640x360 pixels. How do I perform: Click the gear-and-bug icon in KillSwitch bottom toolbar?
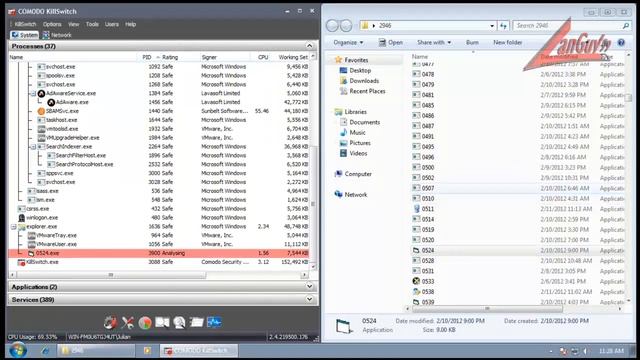110,322
